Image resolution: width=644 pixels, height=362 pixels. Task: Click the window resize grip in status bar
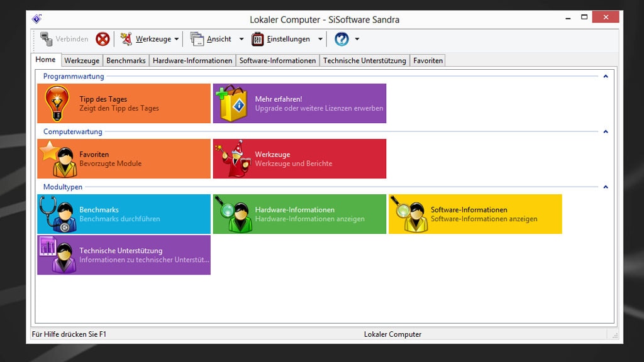[x=615, y=336]
